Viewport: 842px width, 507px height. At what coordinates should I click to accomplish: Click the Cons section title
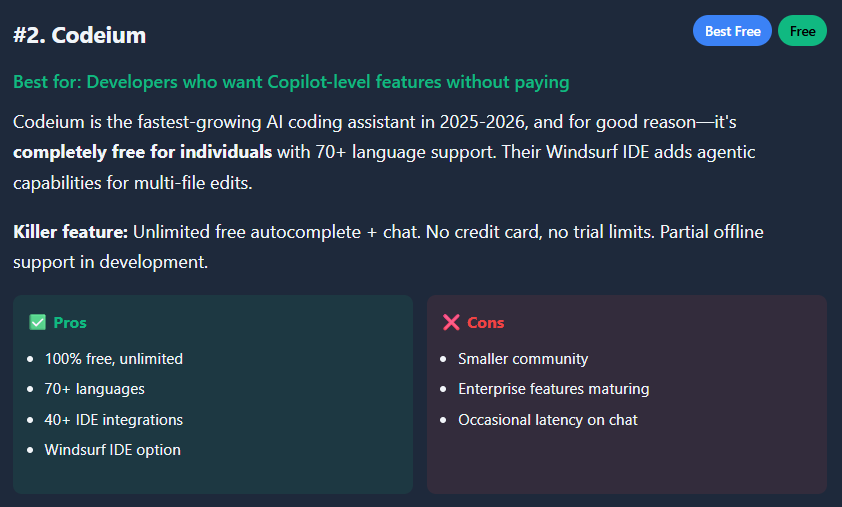(486, 322)
